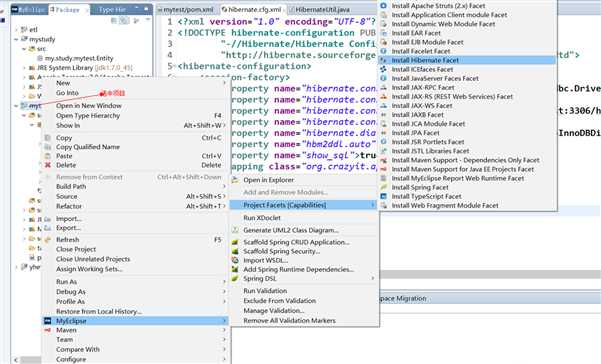601x364 pixels.
Task: Click the red Delete X icon
Action: point(48,165)
